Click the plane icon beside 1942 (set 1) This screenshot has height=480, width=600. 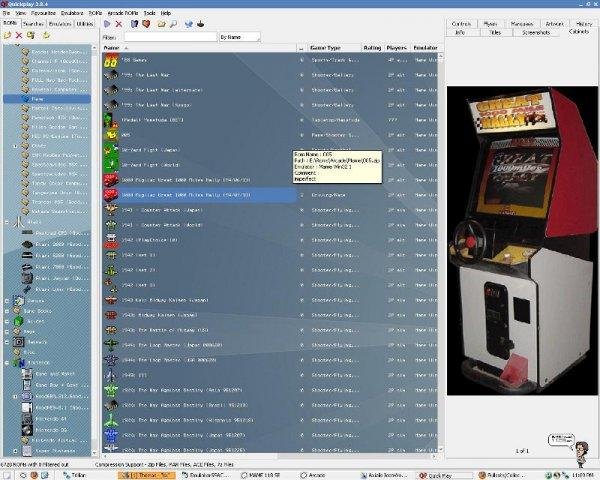[111, 255]
